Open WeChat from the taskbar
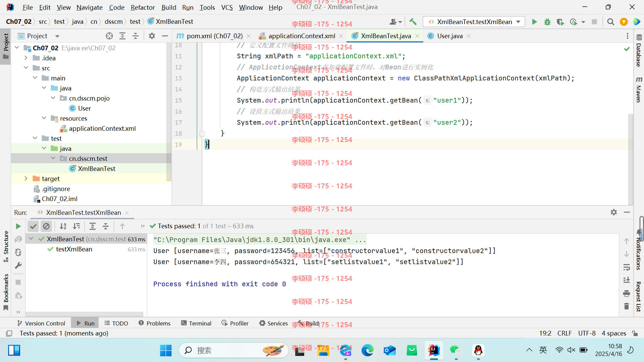Screen dimensions: 644x362 point(455,350)
